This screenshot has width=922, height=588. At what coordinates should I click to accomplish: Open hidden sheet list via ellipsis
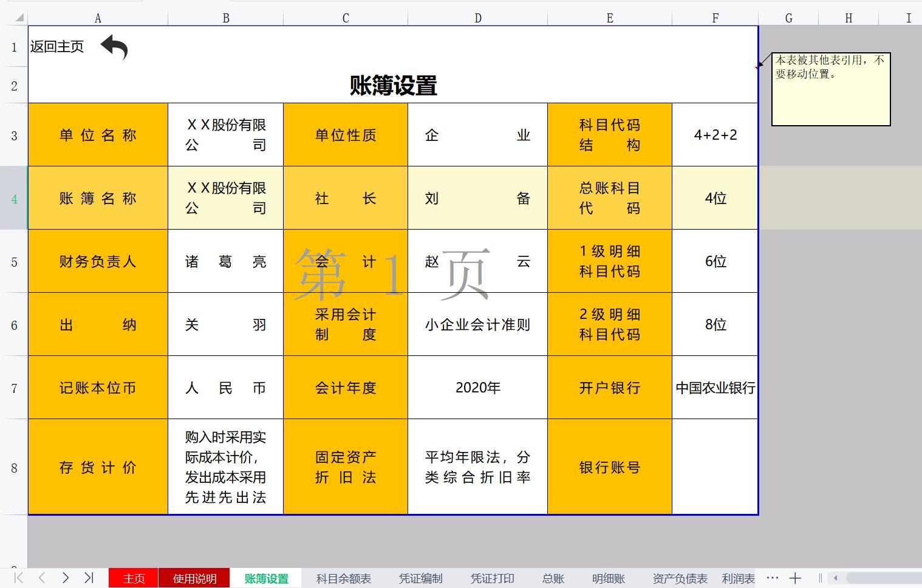773,578
